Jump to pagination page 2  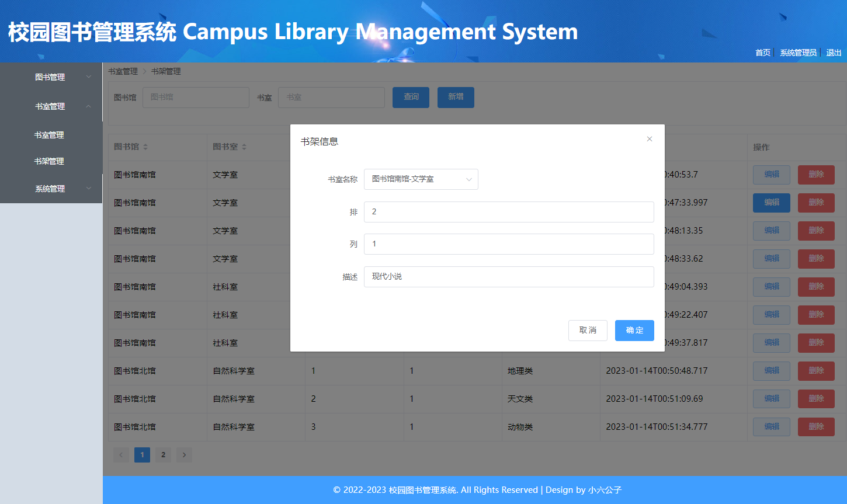[x=163, y=455]
